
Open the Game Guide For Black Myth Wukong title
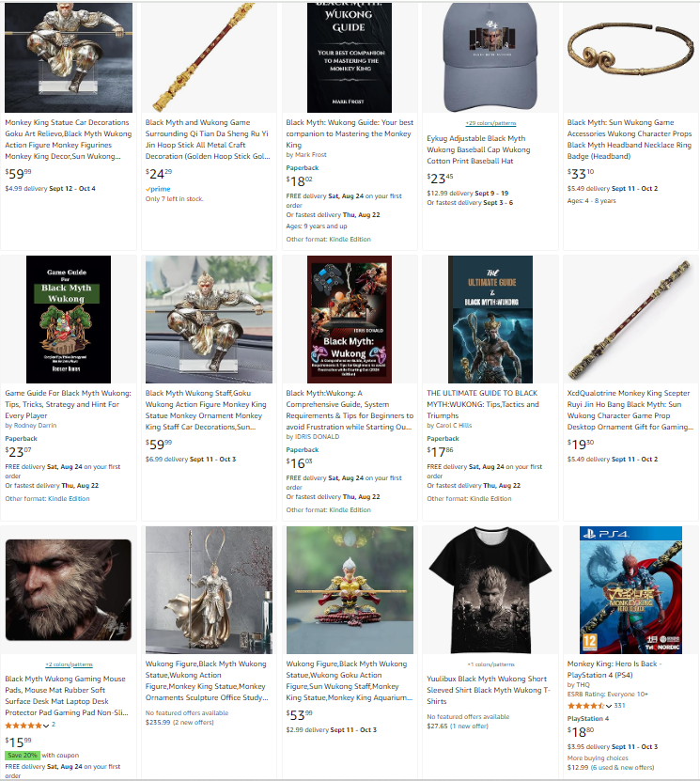point(69,404)
